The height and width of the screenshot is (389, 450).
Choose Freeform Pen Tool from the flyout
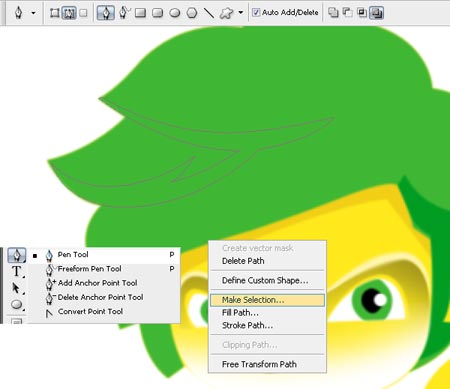(x=104, y=269)
